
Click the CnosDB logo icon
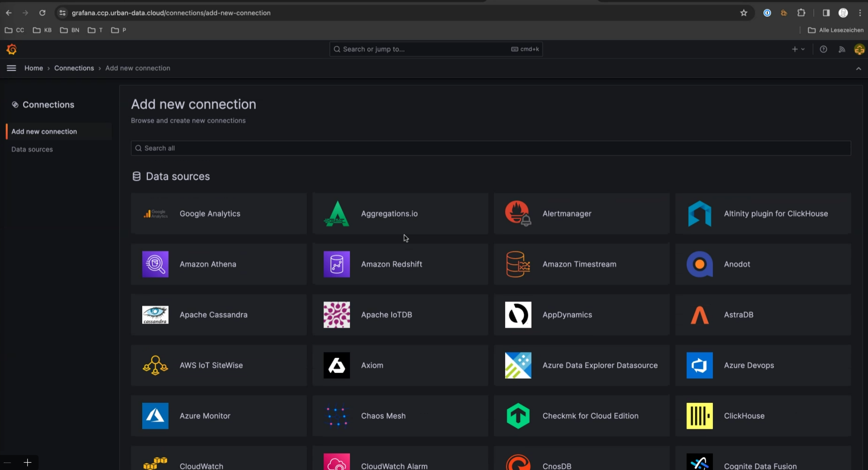point(518,462)
